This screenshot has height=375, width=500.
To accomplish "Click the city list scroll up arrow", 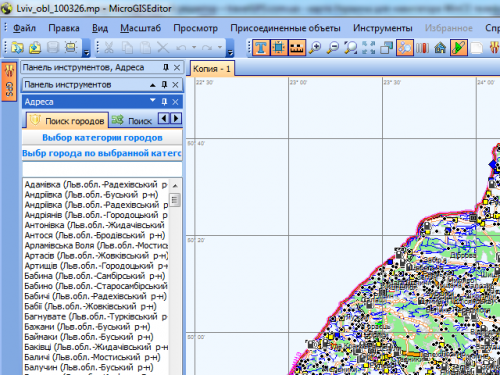I will click(175, 185).
